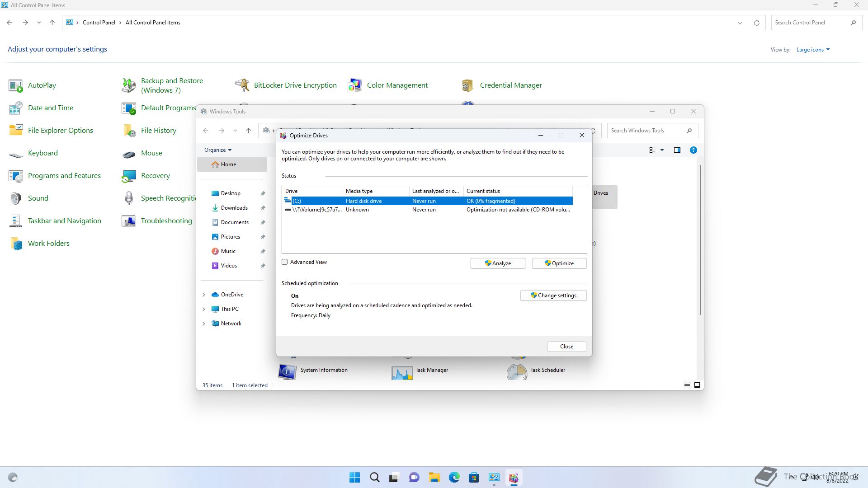Open Microsoft Edge from taskbar
This screenshot has width=868, height=488.
[454, 478]
